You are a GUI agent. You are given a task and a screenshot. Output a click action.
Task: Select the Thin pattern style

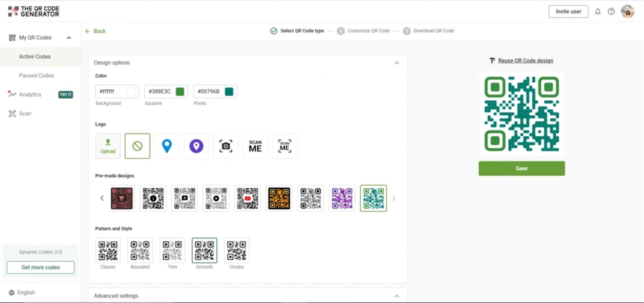point(172,251)
